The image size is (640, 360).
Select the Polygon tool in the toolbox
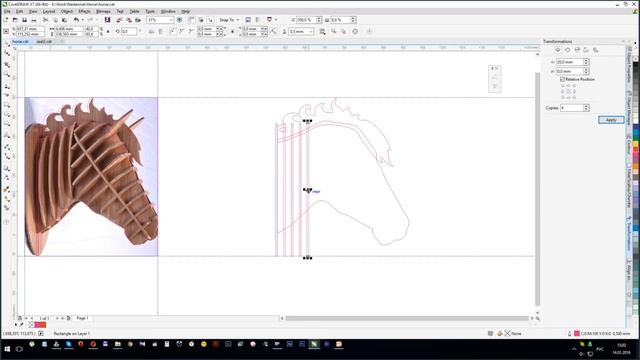point(7,124)
